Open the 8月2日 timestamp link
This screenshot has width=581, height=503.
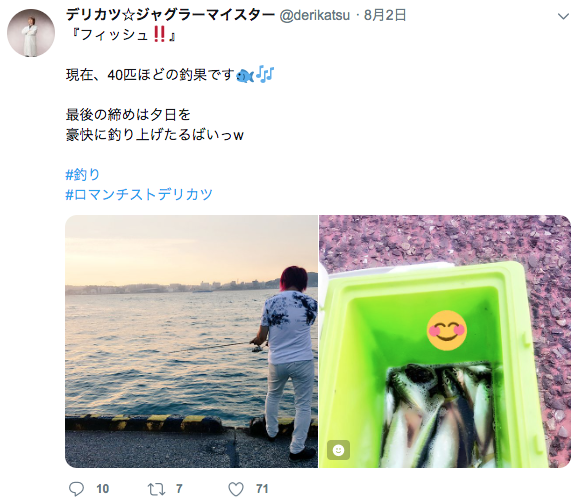(x=385, y=15)
